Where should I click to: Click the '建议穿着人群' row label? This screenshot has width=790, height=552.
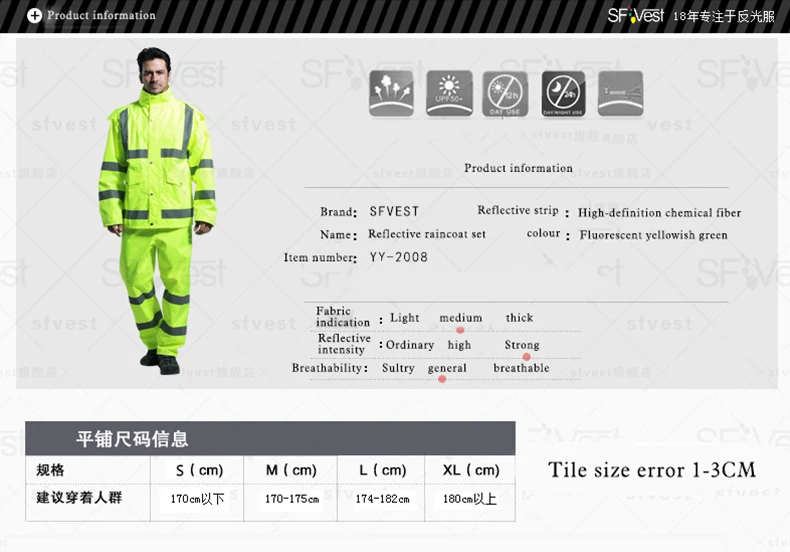coord(79,498)
